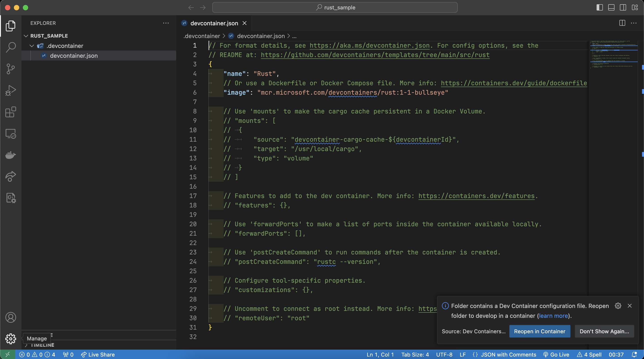Open the Source Control view

click(x=11, y=69)
